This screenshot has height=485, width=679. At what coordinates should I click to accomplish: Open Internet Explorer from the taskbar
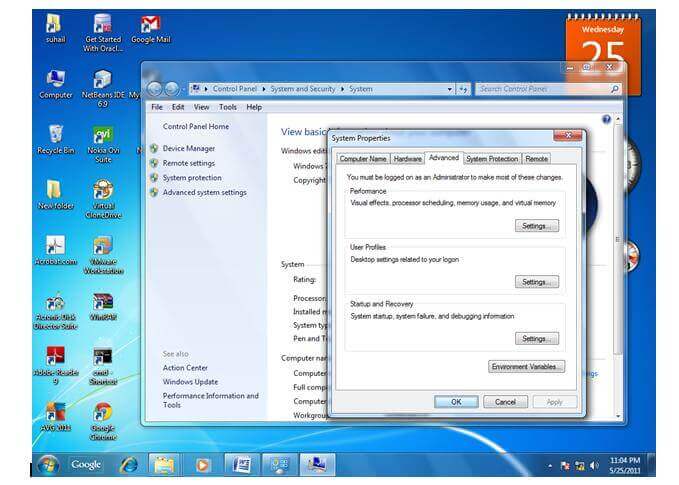(128, 464)
